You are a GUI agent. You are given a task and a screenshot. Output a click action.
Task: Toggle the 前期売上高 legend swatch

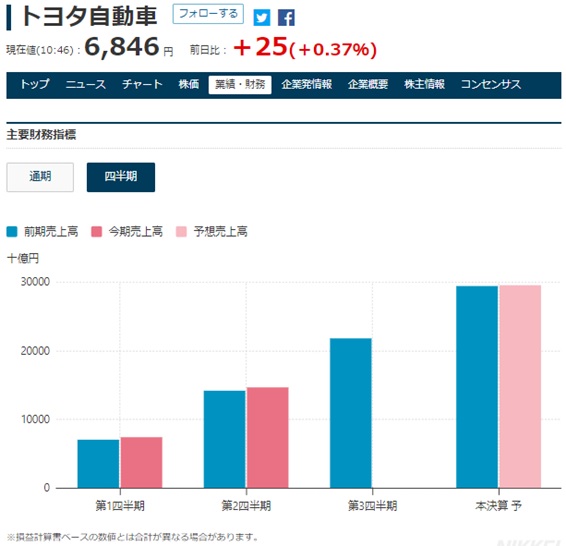point(12,232)
